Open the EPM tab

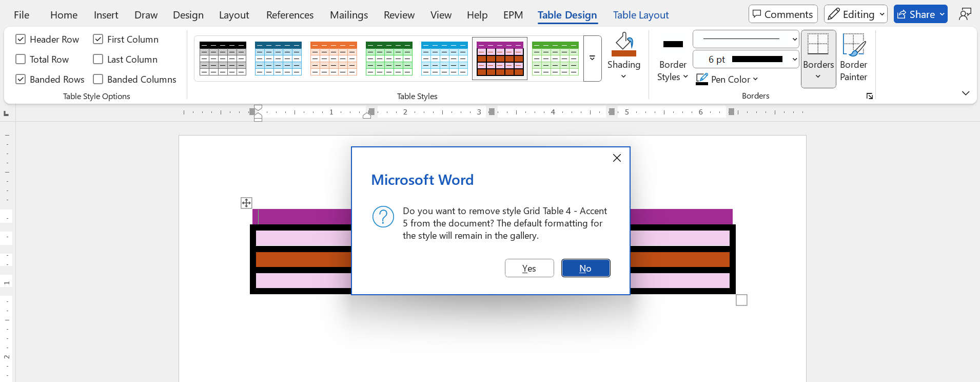(x=513, y=15)
